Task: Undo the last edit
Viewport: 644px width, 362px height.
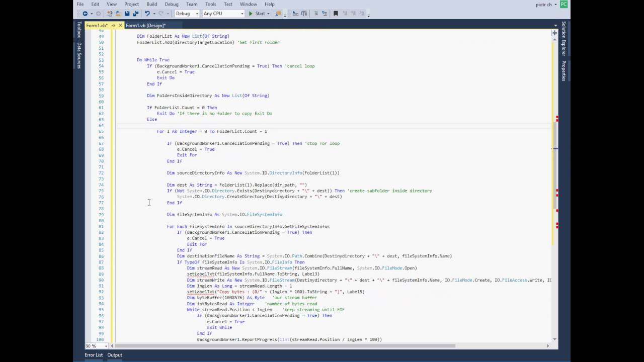Action: tap(147, 14)
